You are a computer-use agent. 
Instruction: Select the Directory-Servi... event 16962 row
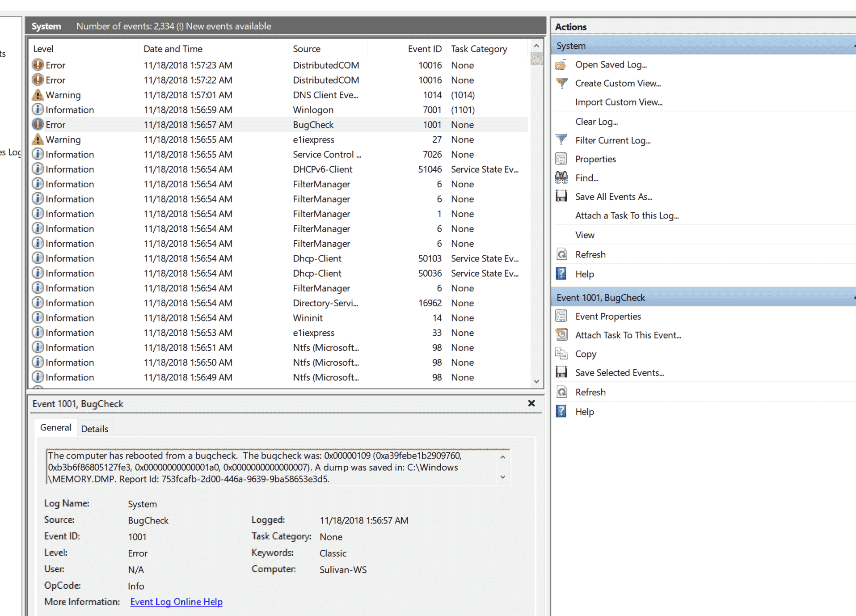click(x=279, y=303)
